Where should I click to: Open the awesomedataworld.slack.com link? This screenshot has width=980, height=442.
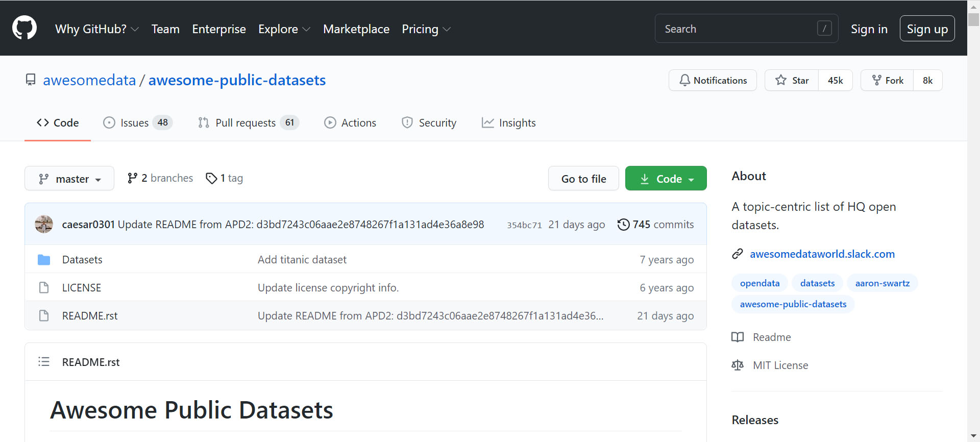[822, 254]
